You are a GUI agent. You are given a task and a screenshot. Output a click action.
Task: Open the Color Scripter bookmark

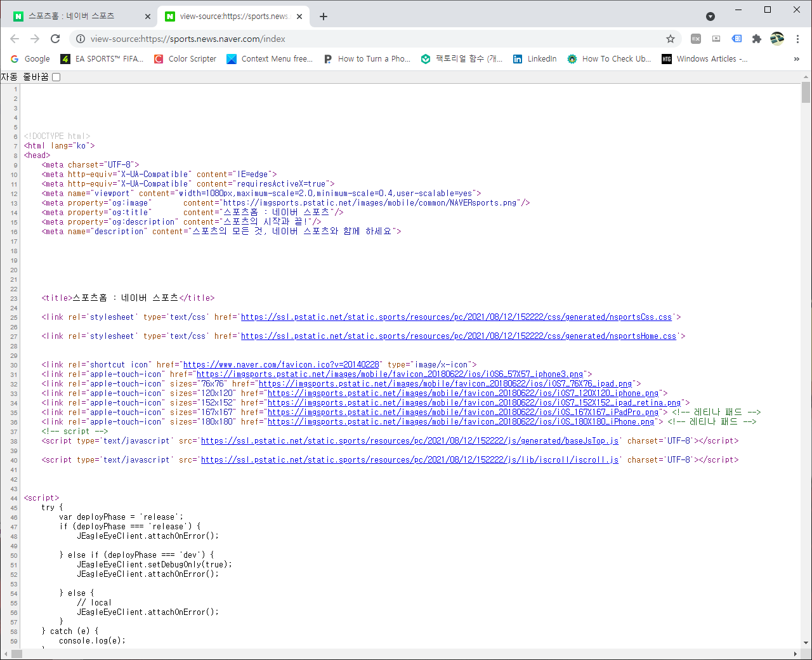pos(185,59)
